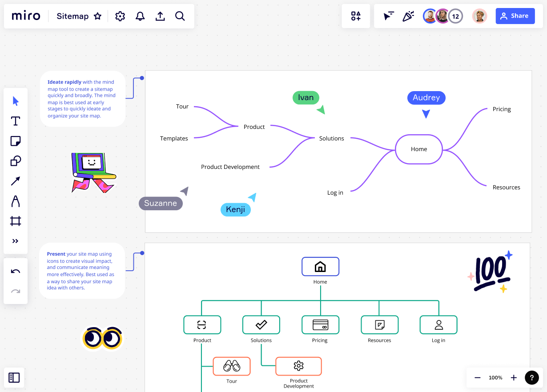Open the notifications bell

coord(140,16)
